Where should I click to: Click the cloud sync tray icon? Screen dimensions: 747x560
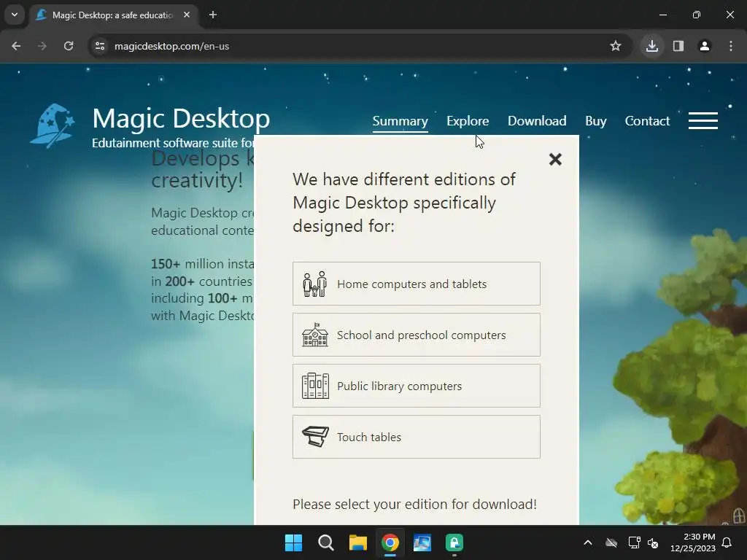pos(611,542)
